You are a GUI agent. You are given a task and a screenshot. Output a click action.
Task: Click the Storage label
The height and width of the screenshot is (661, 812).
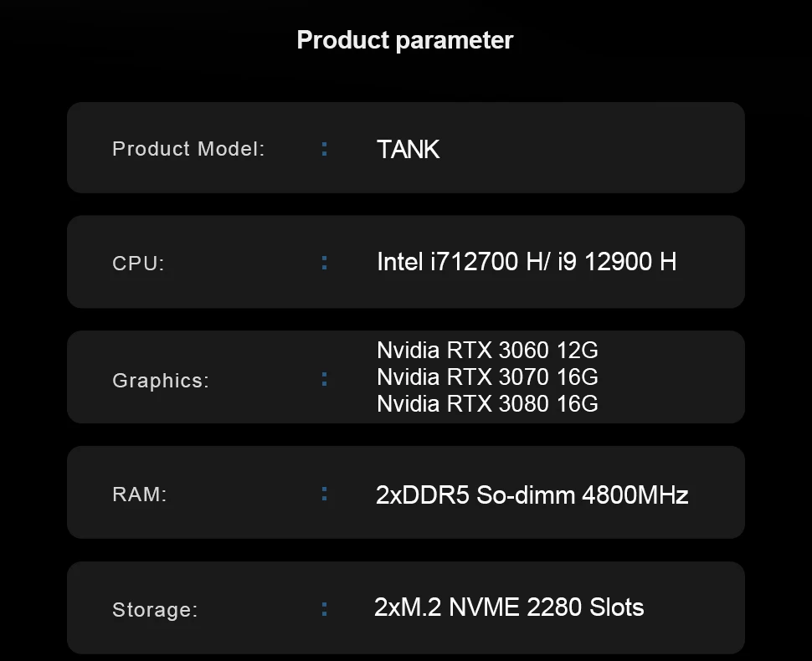pos(155,609)
